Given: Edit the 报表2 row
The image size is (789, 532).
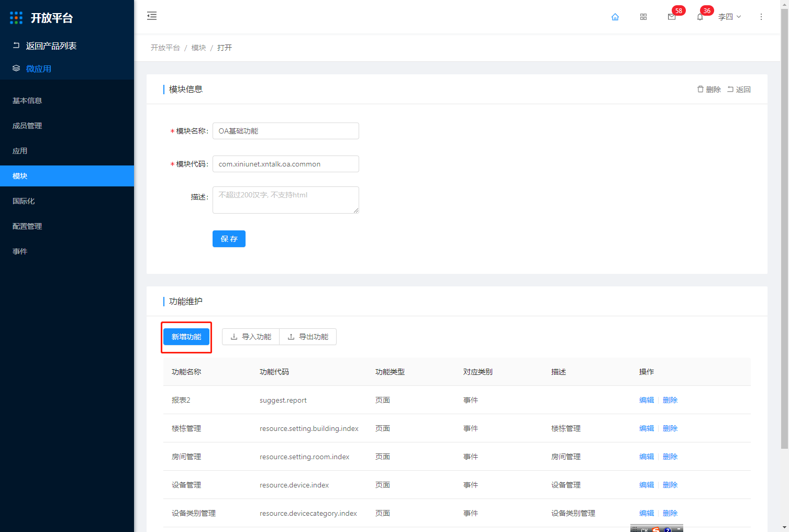Looking at the screenshot, I should click(x=647, y=400).
